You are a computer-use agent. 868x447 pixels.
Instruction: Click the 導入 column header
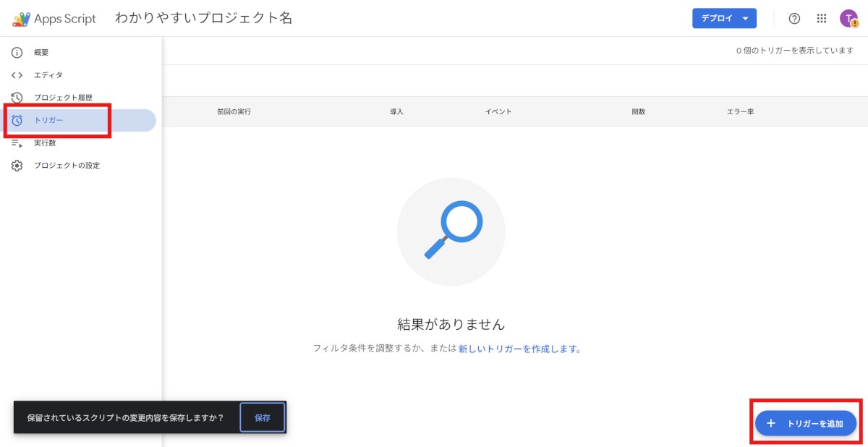click(396, 112)
